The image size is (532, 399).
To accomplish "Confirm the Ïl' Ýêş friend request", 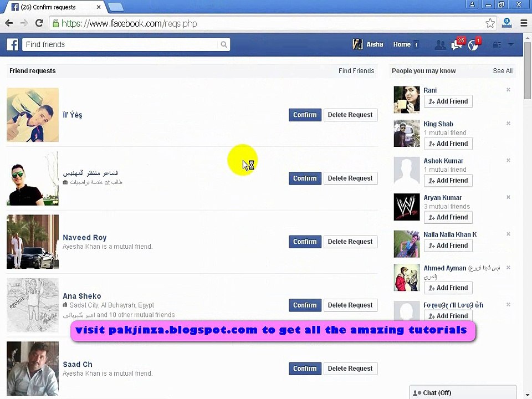I will [305, 115].
